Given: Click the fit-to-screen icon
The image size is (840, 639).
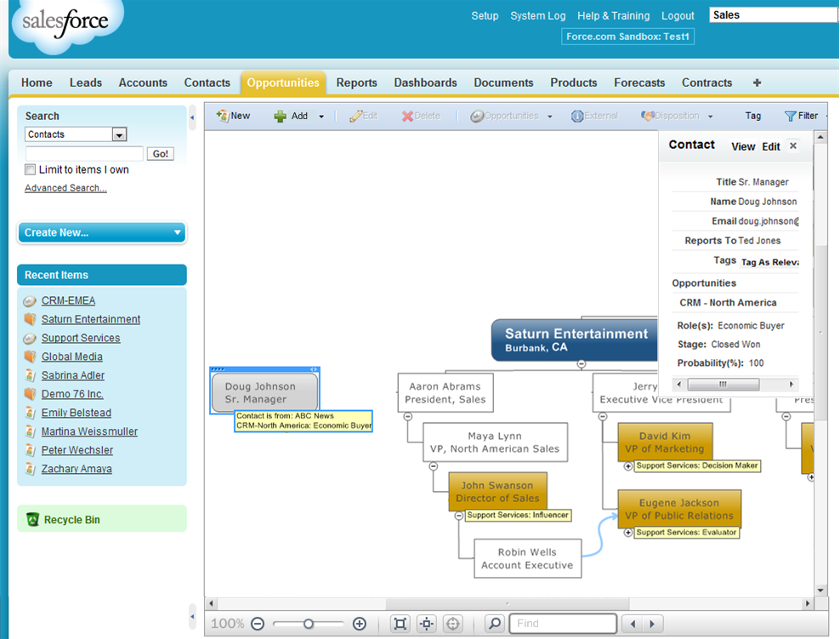Looking at the screenshot, I should (400, 624).
